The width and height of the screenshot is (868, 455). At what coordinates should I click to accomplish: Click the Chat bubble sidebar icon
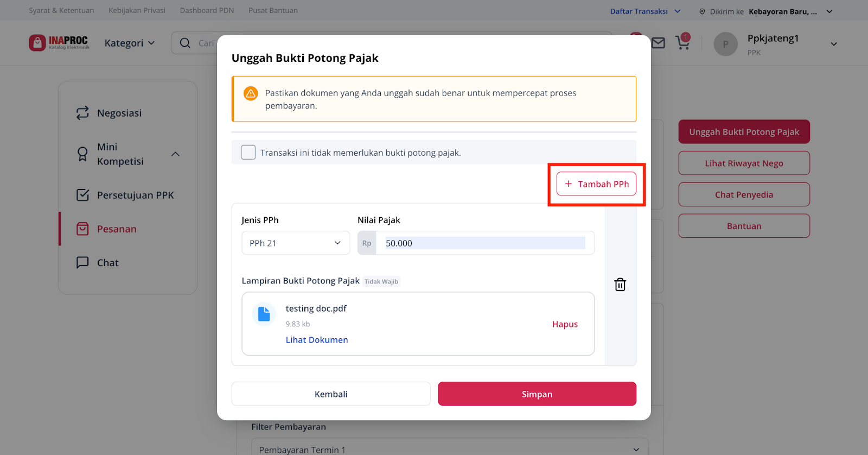pos(82,263)
